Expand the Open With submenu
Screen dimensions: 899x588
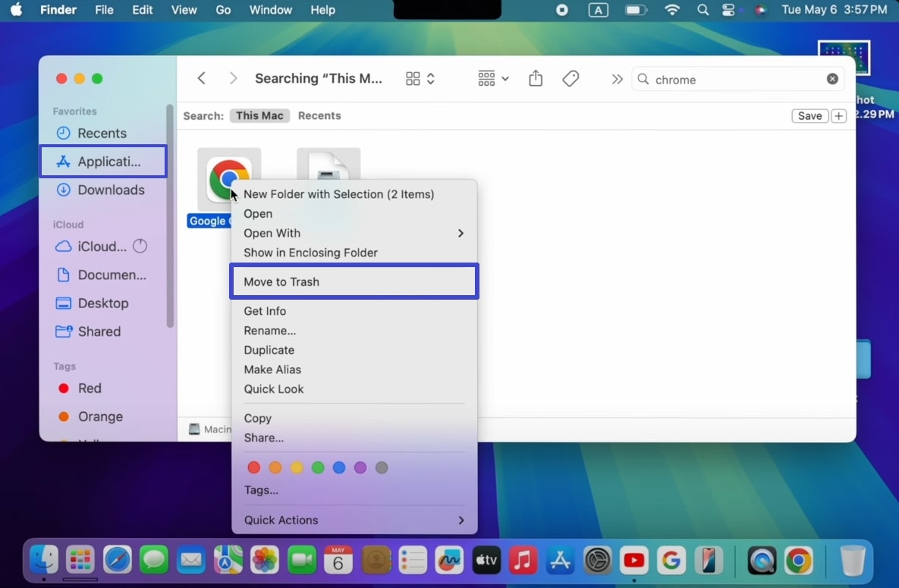pyautogui.click(x=354, y=233)
